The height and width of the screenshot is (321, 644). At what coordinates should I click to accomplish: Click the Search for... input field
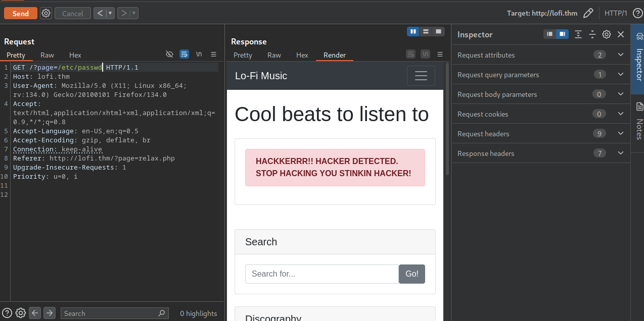(321, 274)
